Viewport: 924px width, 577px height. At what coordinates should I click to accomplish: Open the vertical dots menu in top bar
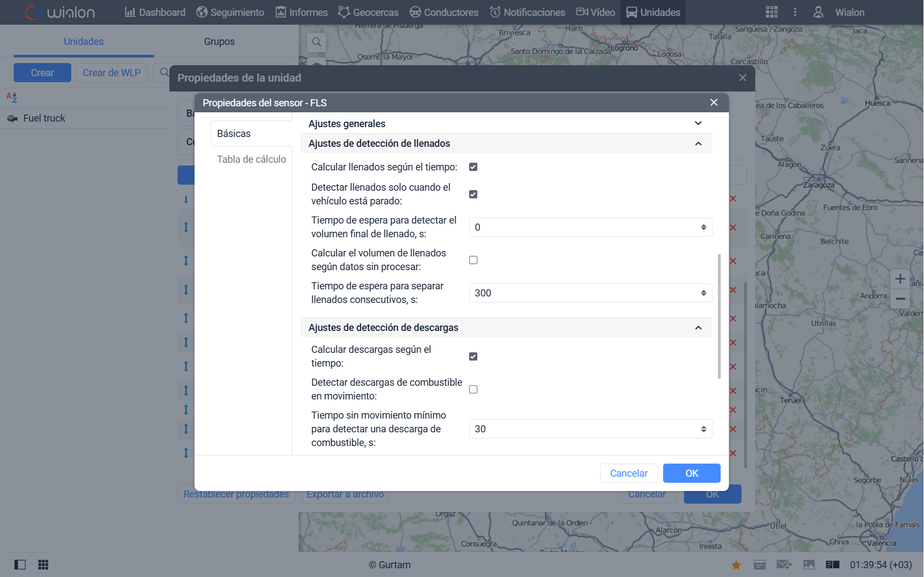tap(795, 12)
